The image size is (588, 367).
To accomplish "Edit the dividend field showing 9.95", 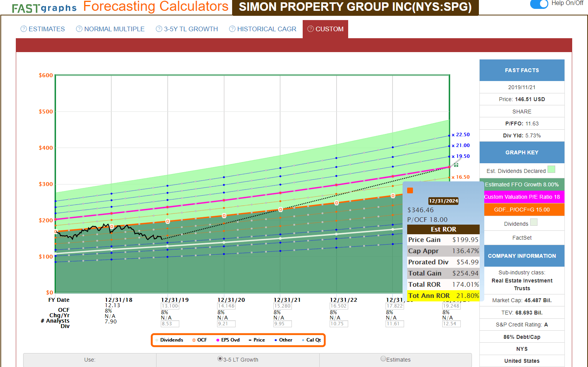I will (282, 324).
